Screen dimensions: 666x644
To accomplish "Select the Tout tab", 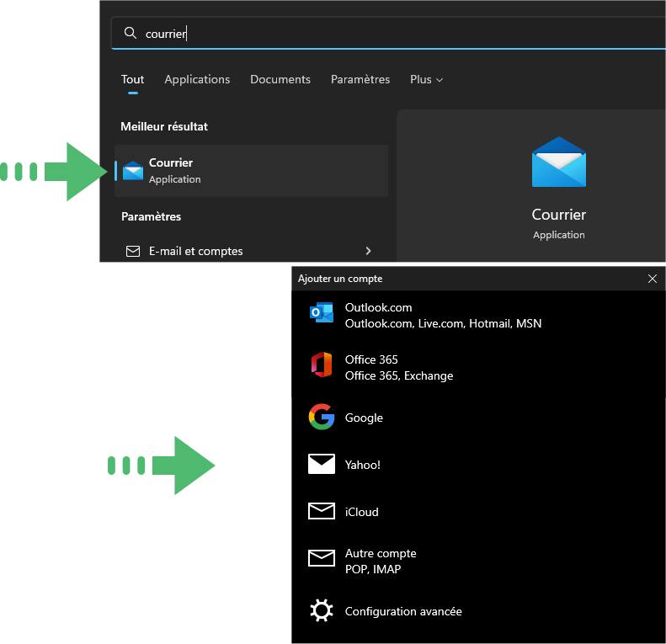I will [132, 79].
